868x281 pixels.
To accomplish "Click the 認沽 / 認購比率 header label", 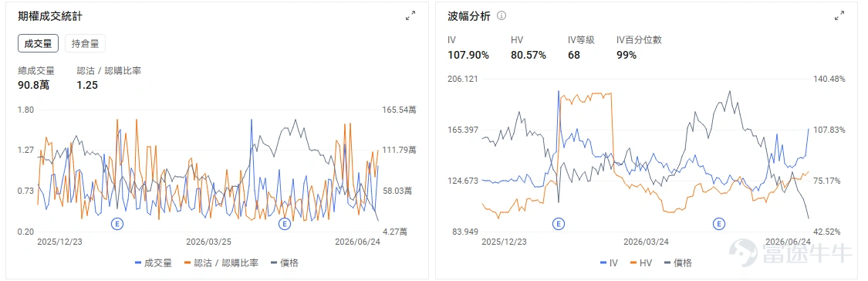I will 109,71.
